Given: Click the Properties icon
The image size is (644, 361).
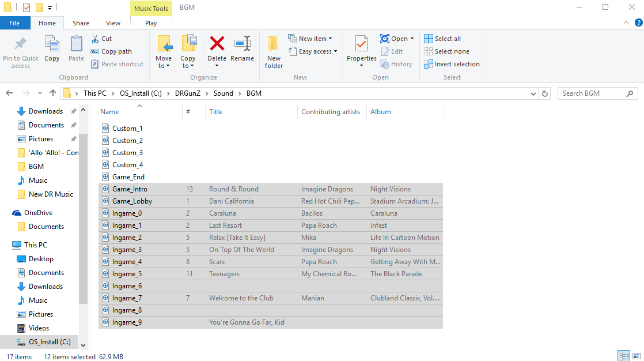Looking at the screenshot, I should click(x=361, y=44).
